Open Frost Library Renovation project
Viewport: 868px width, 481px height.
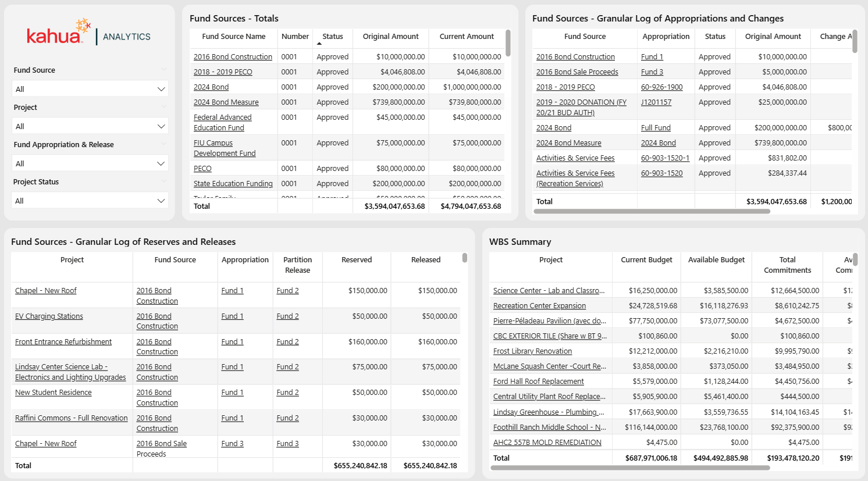(x=532, y=351)
